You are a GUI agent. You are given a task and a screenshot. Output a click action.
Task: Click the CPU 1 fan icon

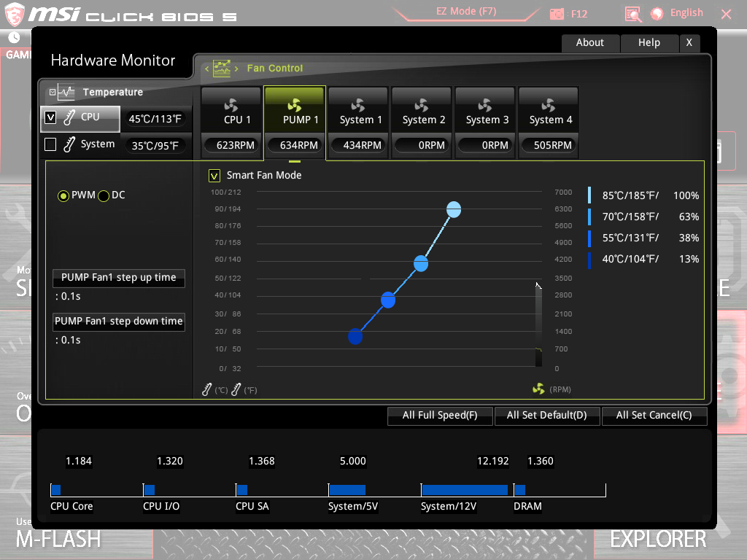231,105
